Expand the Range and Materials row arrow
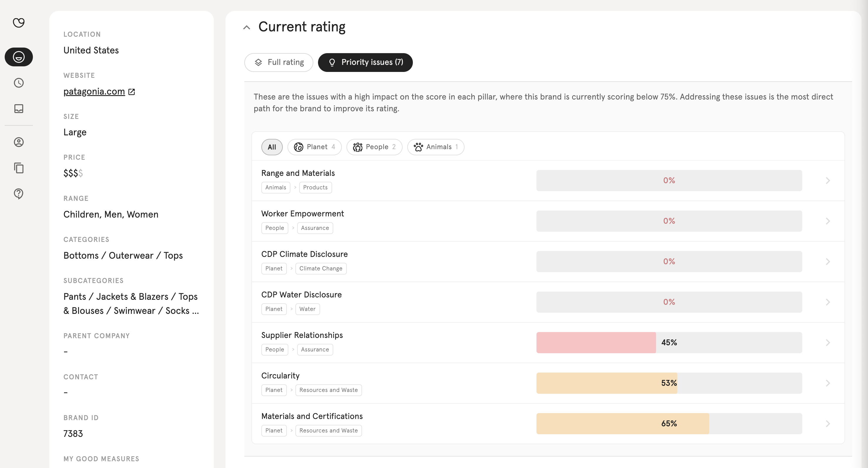The height and width of the screenshot is (468, 868). [827, 181]
